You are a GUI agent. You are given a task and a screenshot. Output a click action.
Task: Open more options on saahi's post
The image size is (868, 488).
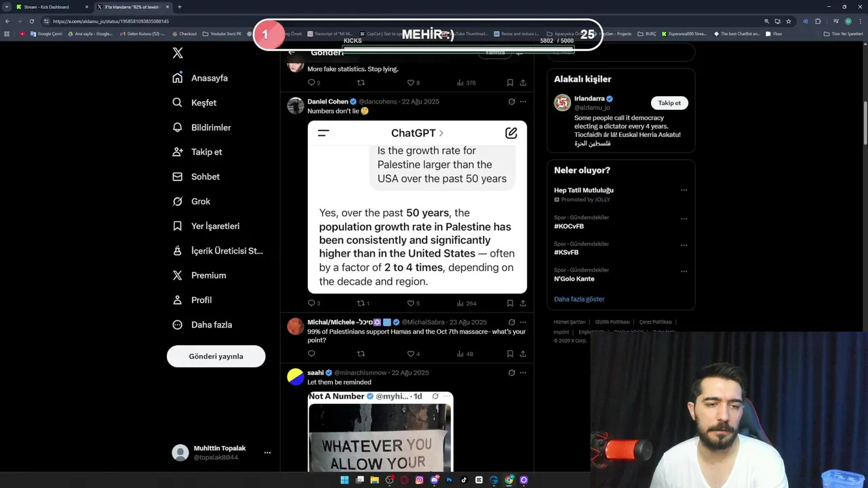point(523,373)
